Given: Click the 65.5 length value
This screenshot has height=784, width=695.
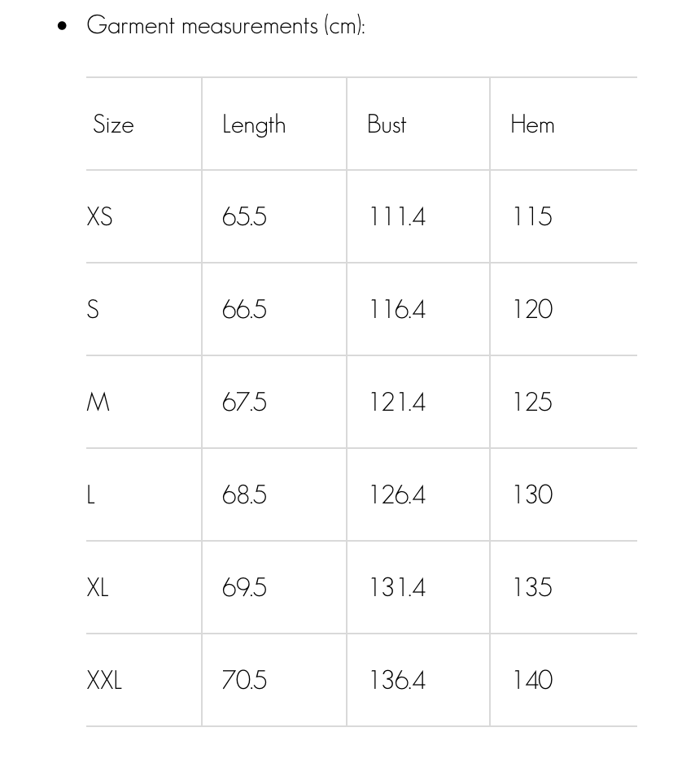Looking at the screenshot, I should coord(244,217).
